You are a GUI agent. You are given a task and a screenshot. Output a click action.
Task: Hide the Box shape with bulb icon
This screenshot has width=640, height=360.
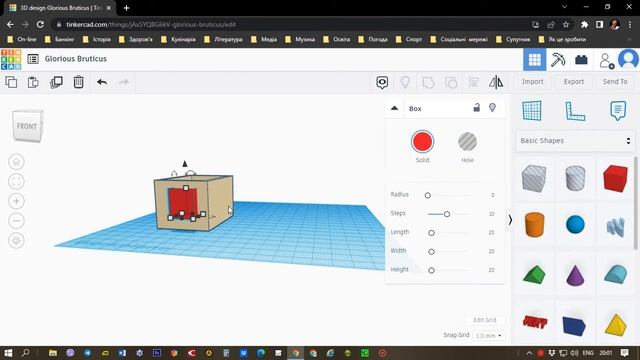[x=492, y=108]
